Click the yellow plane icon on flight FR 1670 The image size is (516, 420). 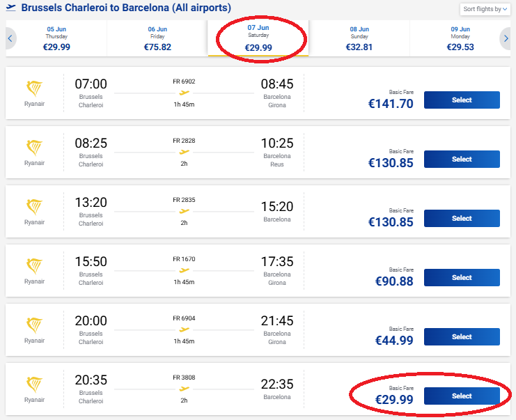click(x=184, y=270)
